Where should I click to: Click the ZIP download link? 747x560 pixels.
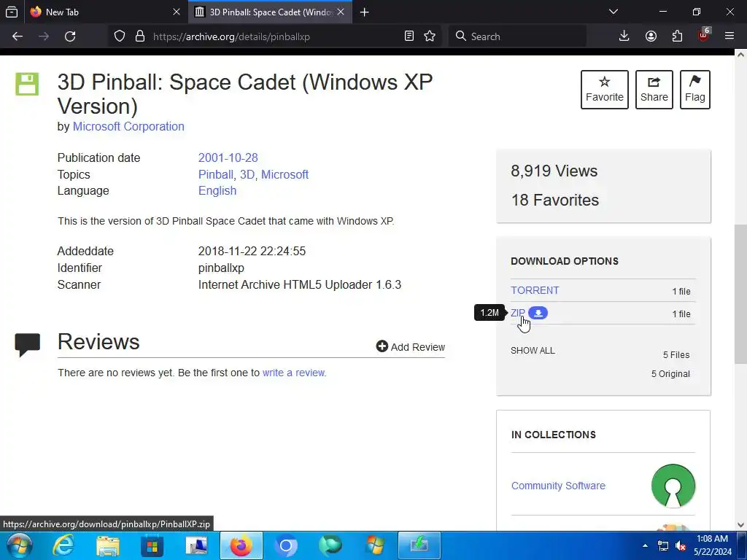pyautogui.click(x=517, y=313)
